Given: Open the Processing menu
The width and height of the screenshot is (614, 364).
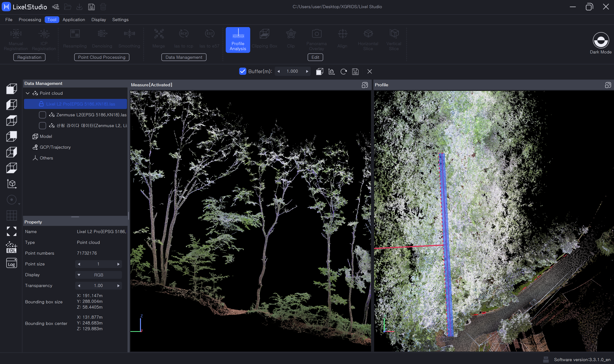Looking at the screenshot, I should click(x=30, y=20).
